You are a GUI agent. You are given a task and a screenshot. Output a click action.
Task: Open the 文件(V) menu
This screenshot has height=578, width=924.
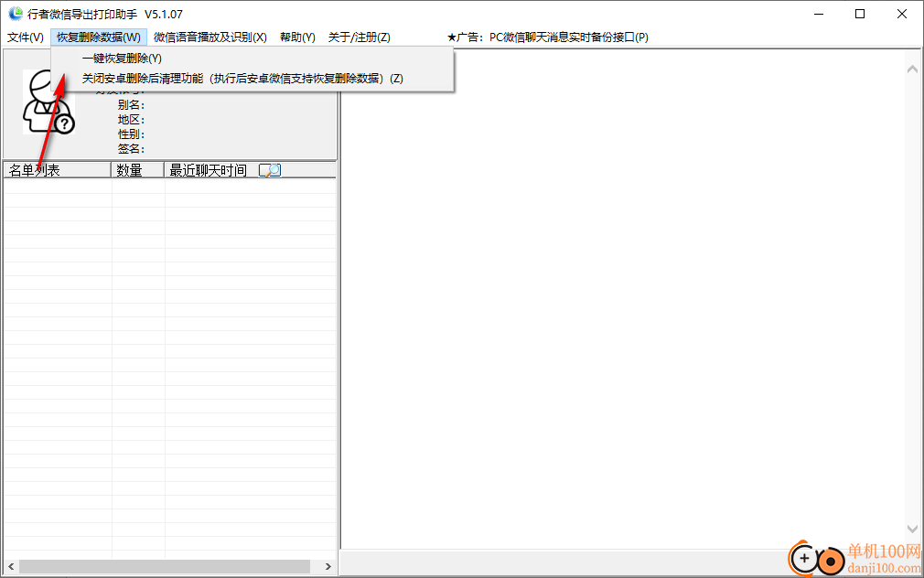click(26, 37)
